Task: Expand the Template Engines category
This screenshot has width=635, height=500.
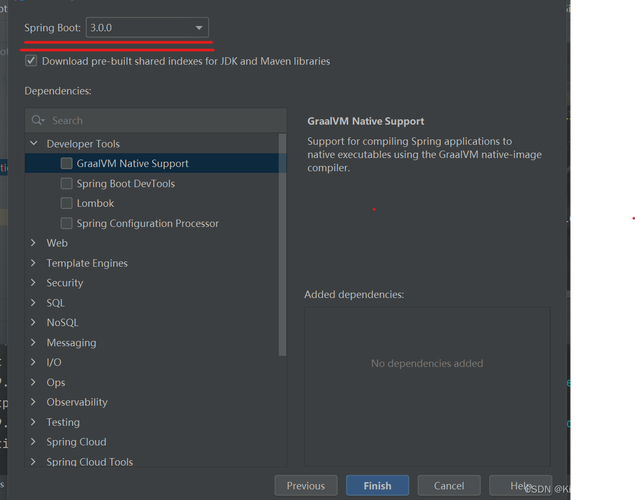Action: (34, 263)
